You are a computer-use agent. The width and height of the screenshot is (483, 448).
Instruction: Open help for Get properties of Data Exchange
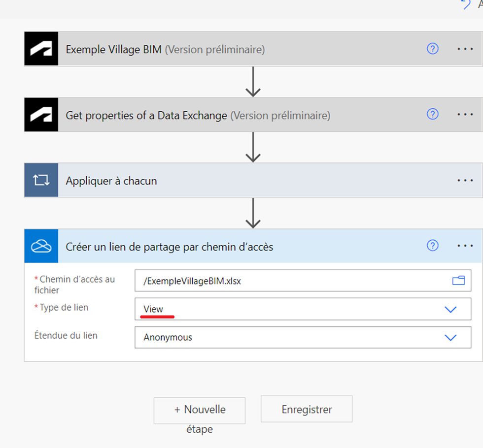[433, 114]
